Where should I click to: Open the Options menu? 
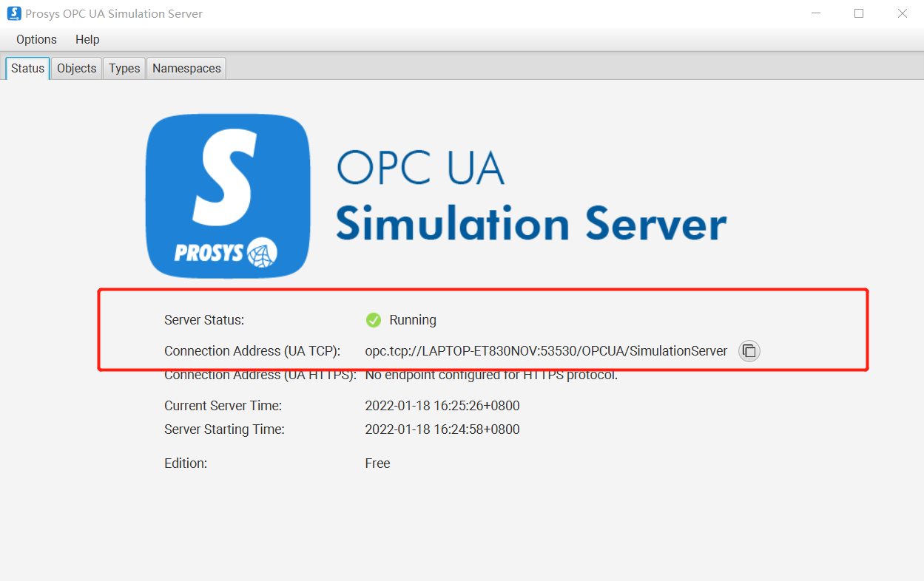coord(36,40)
